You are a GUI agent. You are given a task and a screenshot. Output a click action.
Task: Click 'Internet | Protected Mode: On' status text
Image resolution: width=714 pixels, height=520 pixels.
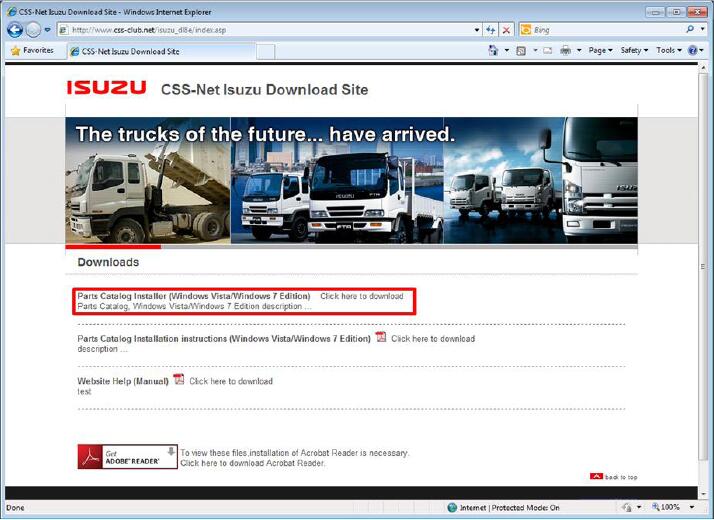[x=510, y=508]
